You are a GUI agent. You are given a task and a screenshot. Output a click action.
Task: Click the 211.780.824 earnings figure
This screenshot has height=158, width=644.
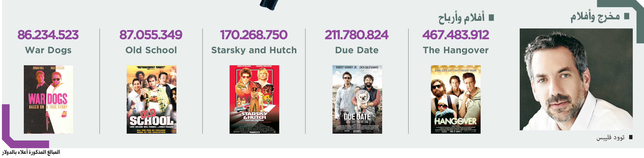356,35
